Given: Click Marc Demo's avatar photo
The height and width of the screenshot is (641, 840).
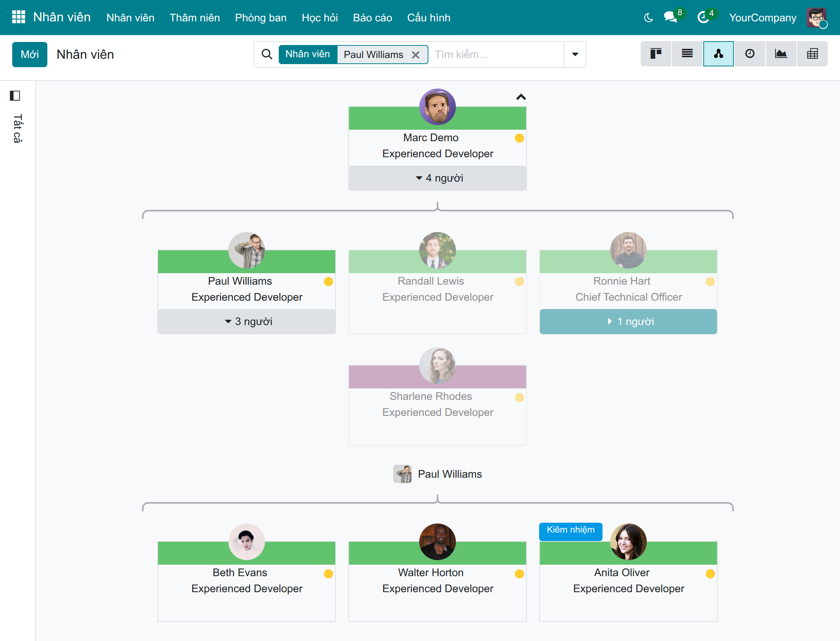Looking at the screenshot, I should tap(438, 107).
